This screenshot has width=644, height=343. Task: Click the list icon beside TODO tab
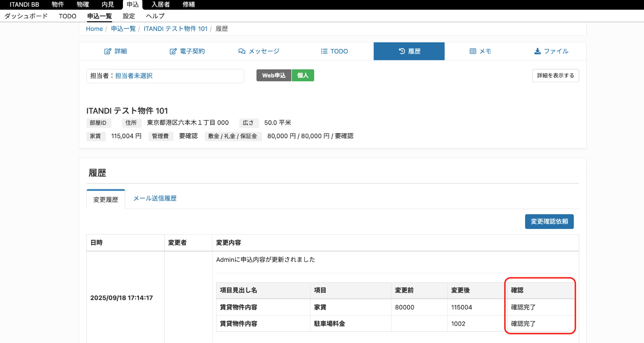324,51
